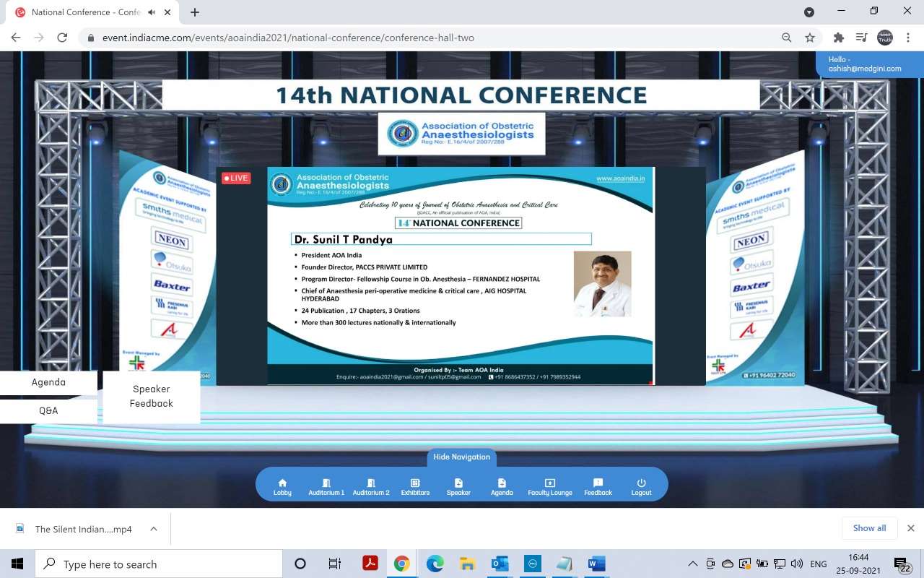Open ENG language selector in tray
The image size is (924, 578).
(x=819, y=564)
